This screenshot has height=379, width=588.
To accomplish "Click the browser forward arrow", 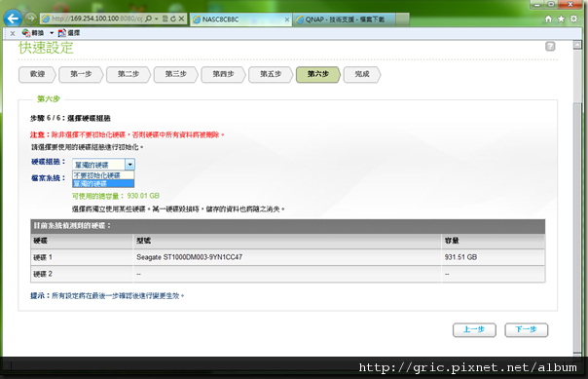I will [31, 18].
